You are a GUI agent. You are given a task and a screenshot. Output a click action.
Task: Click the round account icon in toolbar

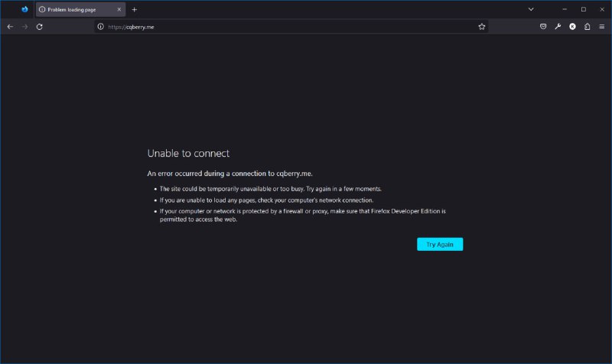[572, 26]
